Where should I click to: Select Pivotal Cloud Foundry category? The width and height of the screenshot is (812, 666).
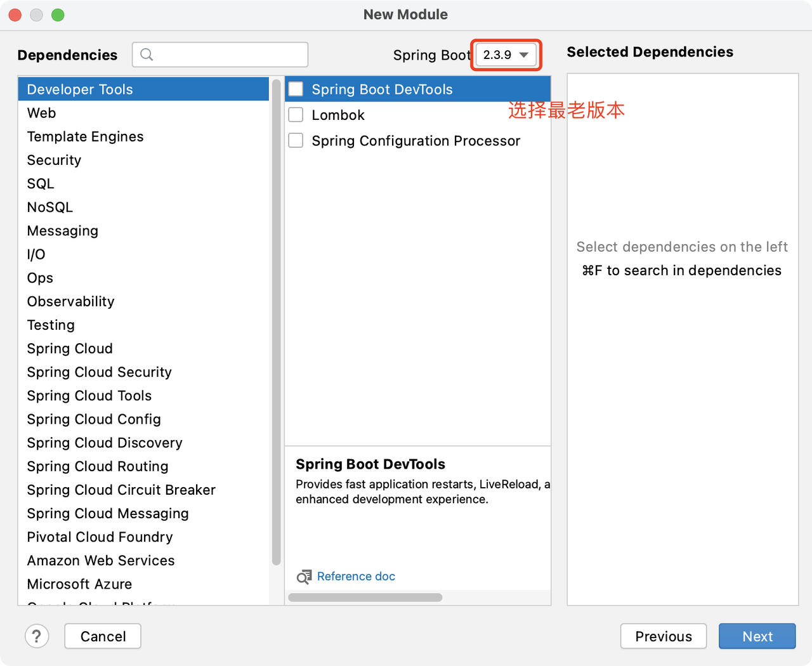pyautogui.click(x=143, y=537)
